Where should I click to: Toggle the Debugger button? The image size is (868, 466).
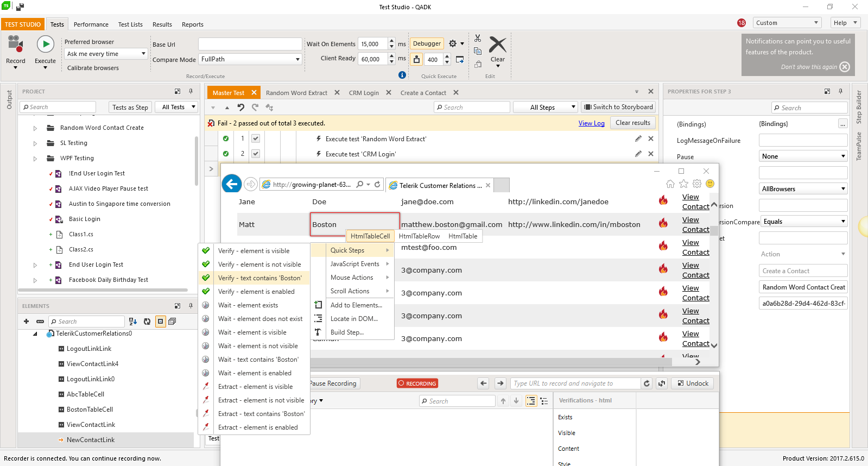[427, 43]
